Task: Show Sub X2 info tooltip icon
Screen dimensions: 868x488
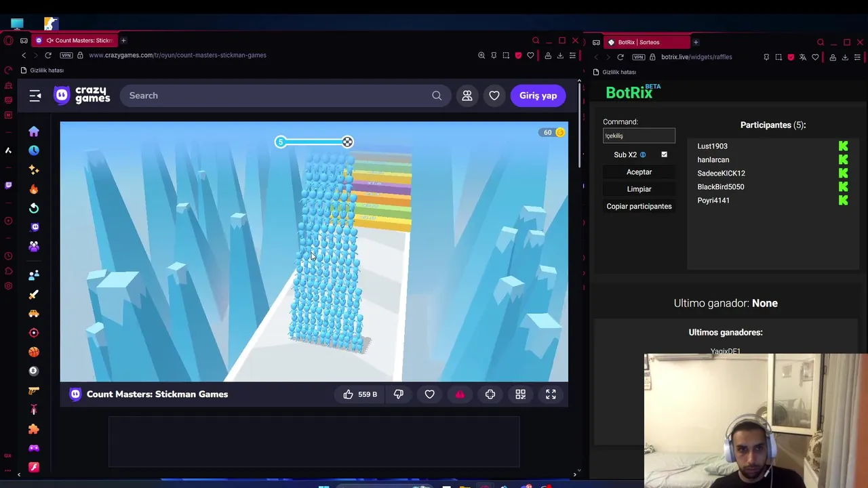Action: (x=643, y=155)
